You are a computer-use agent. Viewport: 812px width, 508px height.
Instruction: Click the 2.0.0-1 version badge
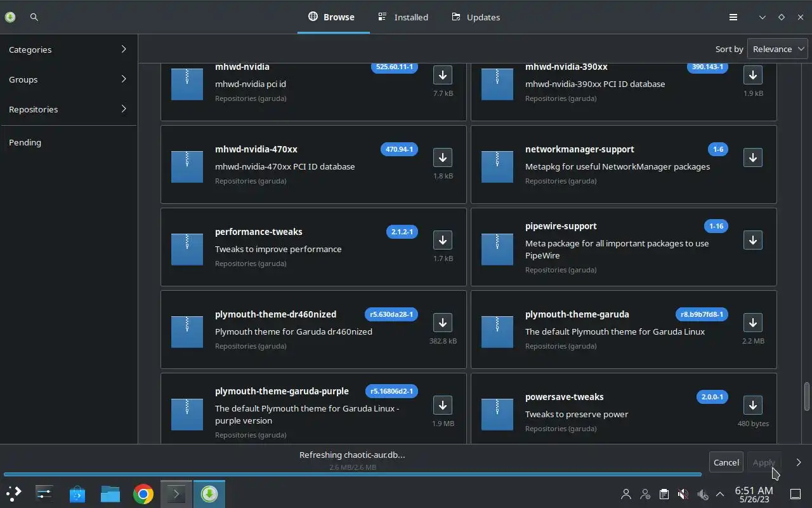point(712,397)
